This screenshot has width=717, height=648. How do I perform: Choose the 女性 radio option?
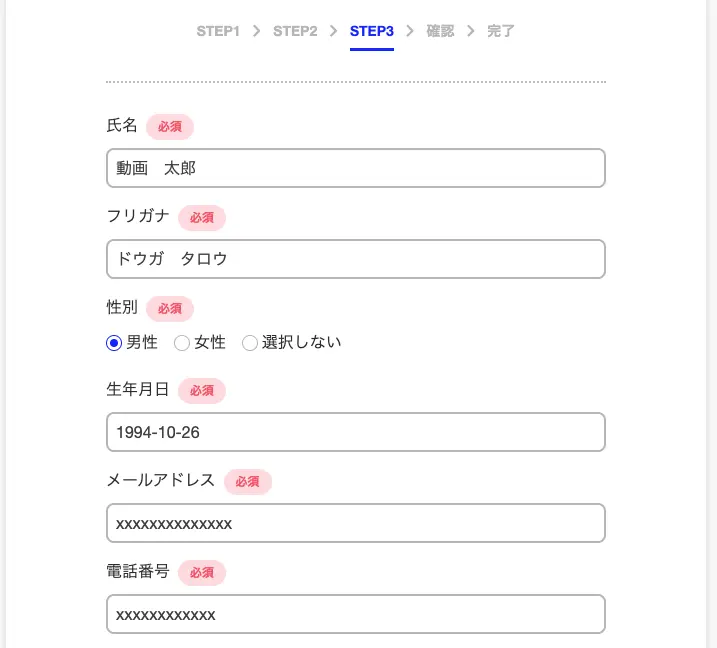[182, 343]
